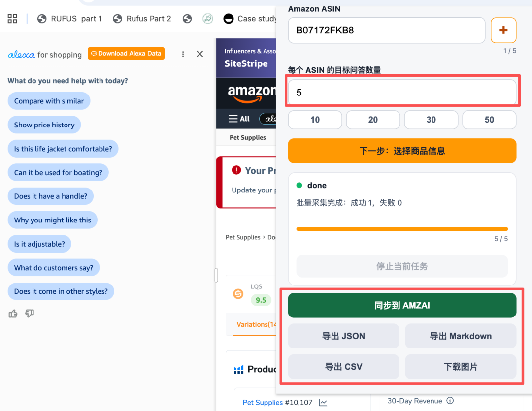Viewport: 532px width, 411px height.
Task: Ask Can it be used for boating?
Action: coord(58,173)
